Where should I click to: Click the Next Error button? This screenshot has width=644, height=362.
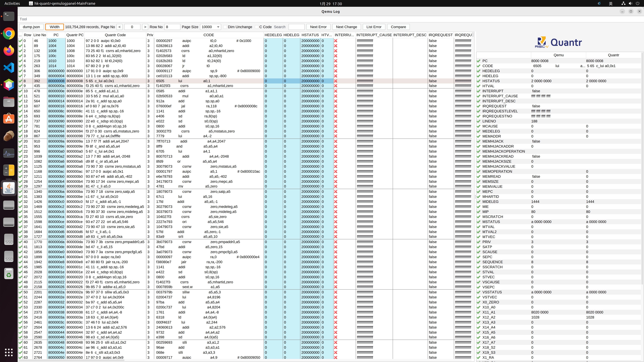318,27
